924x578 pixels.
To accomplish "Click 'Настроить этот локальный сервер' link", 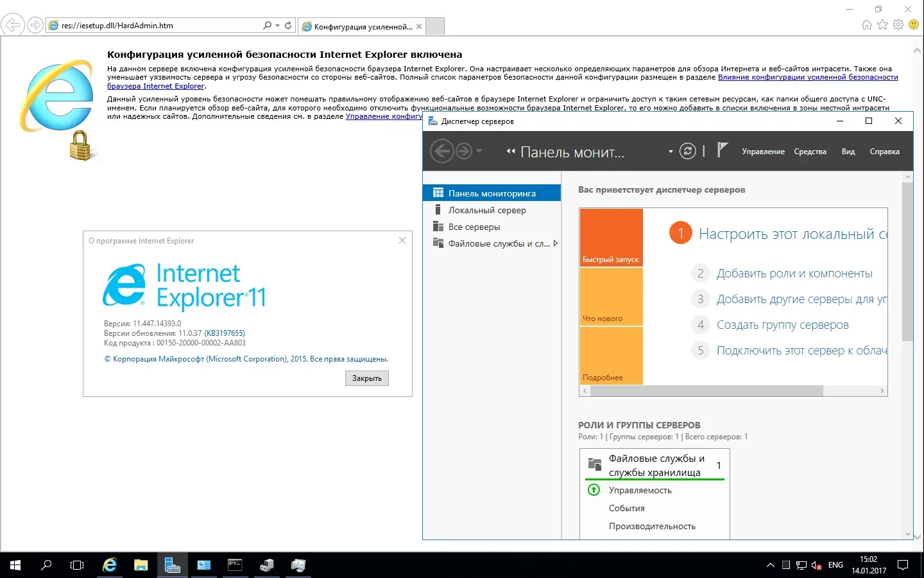I will point(793,234).
